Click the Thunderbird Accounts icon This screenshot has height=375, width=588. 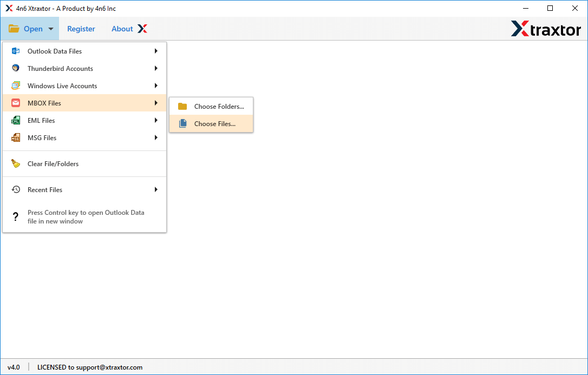pyautogui.click(x=16, y=69)
